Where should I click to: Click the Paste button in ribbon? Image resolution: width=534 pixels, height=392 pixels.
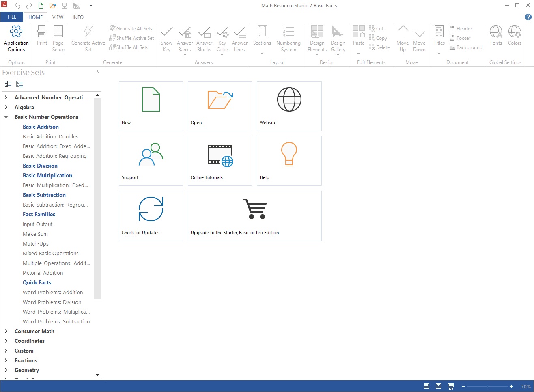[359, 39]
